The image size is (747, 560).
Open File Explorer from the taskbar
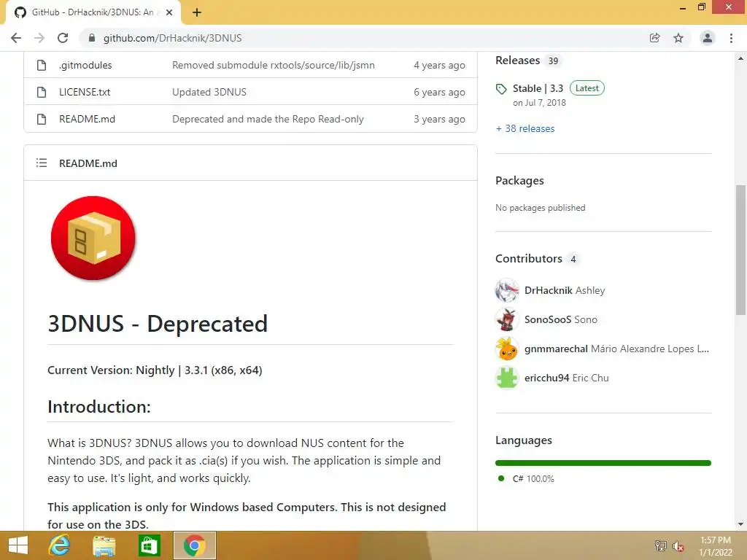(x=104, y=545)
